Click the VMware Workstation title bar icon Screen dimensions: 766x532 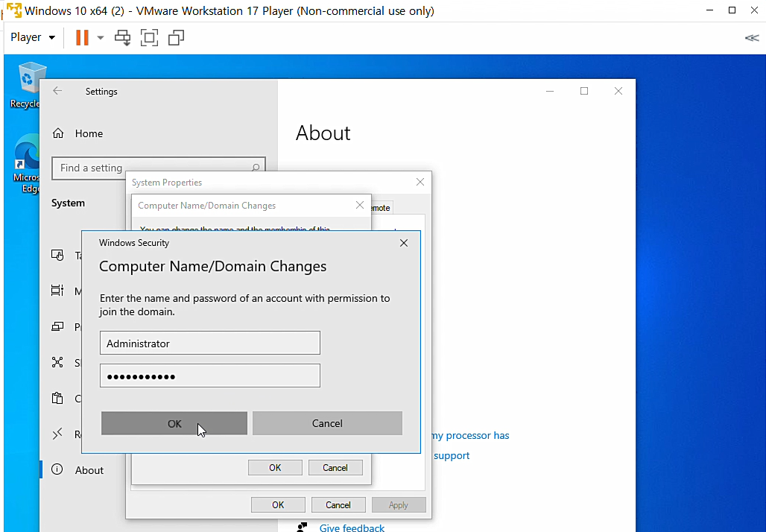click(x=14, y=10)
